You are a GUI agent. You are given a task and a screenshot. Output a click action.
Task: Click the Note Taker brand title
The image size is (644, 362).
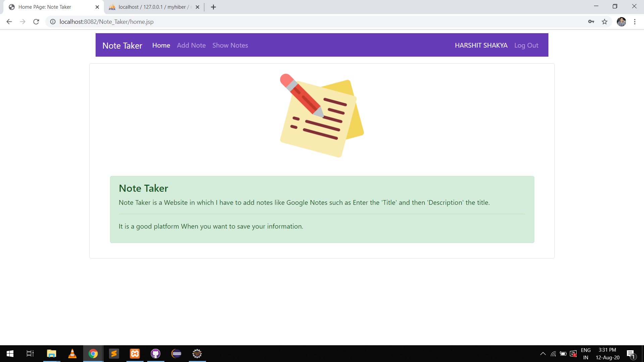(122, 46)
